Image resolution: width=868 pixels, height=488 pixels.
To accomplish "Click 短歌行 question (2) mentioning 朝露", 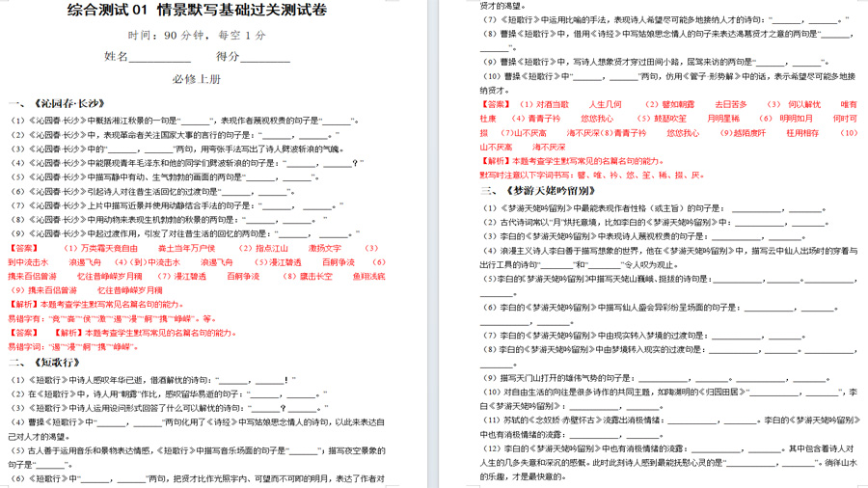I will tap(169, 394).
